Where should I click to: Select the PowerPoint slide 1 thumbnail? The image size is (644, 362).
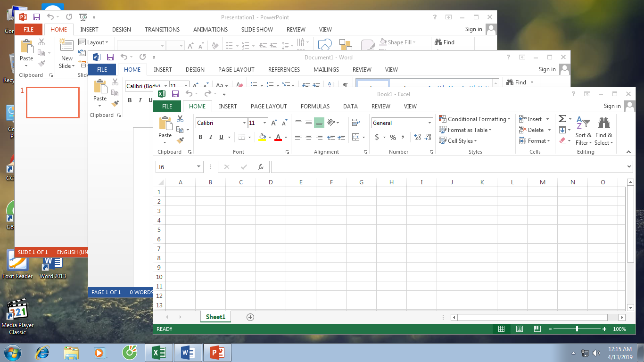(53, 102)
